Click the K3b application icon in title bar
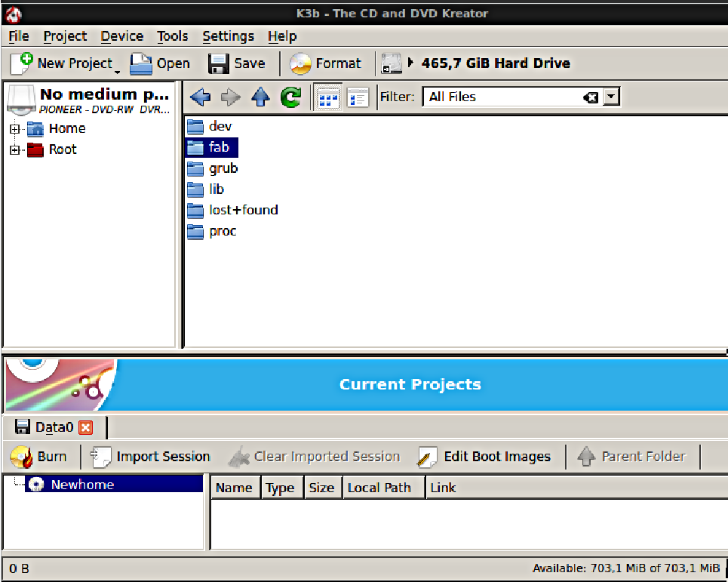 14,14
